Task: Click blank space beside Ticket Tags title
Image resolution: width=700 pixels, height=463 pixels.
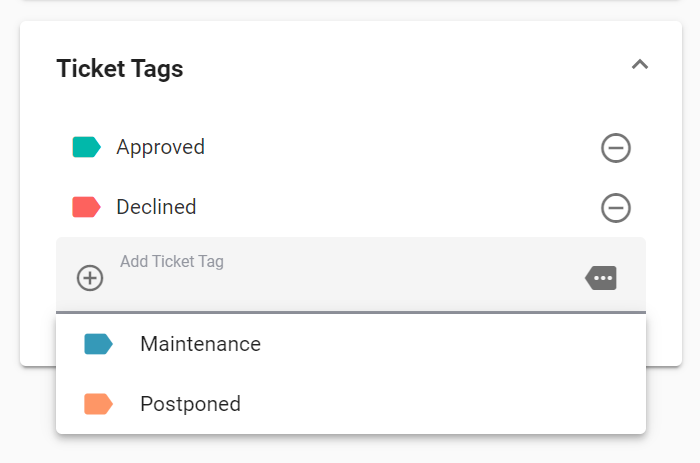Action: click(402, 69)
